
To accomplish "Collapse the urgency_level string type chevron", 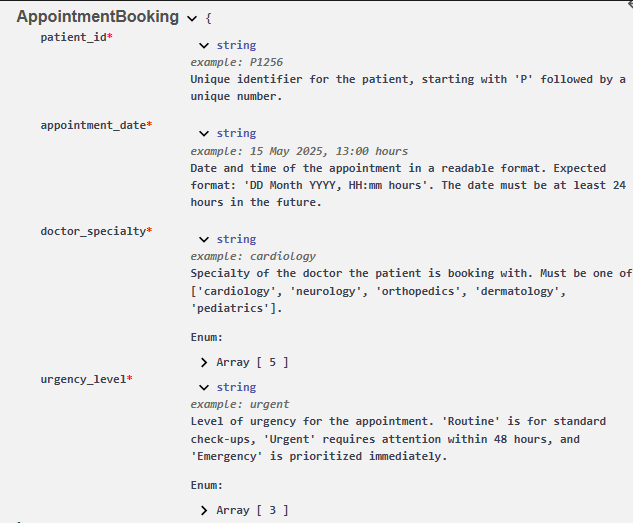I will click(x=204, y=388).
